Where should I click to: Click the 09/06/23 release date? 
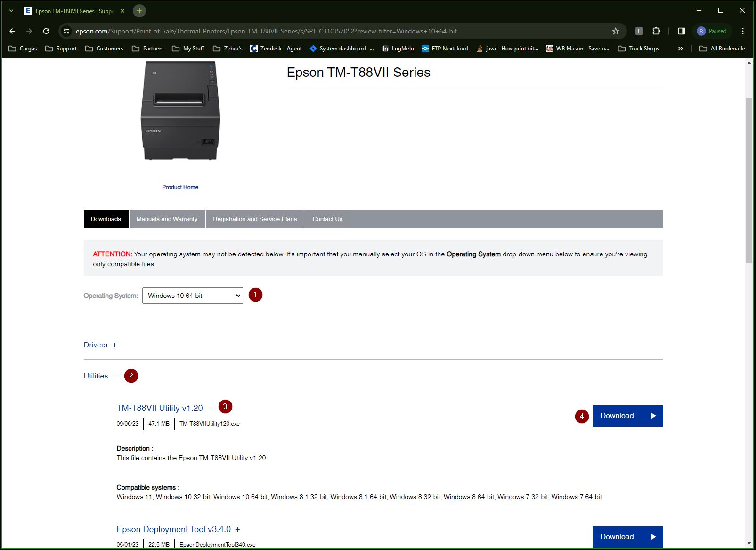pyautogui.click(x=128, y=424)
